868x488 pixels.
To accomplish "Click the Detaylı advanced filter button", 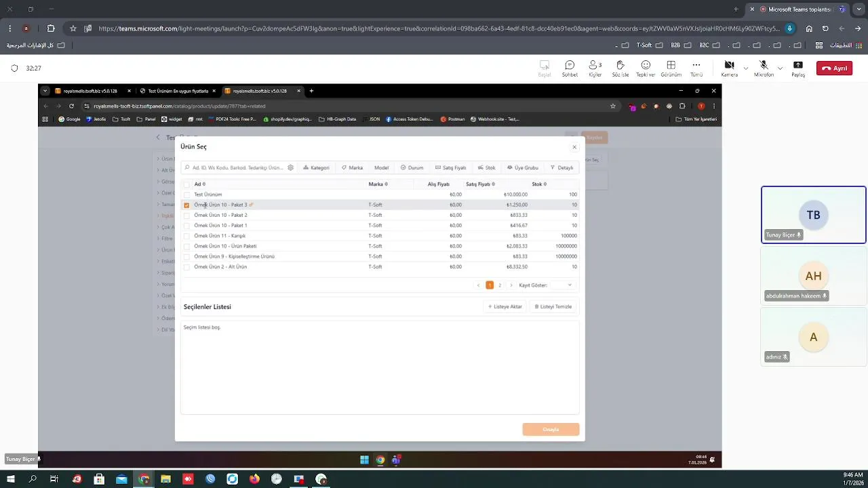I will click(561, 167).
